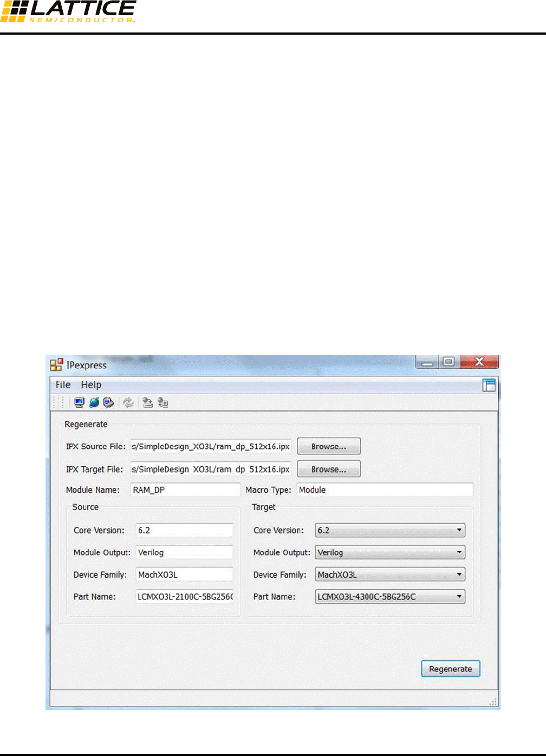Open the Target Module Output dropdown
Screen dimensions: 546x756
point(390,552)
